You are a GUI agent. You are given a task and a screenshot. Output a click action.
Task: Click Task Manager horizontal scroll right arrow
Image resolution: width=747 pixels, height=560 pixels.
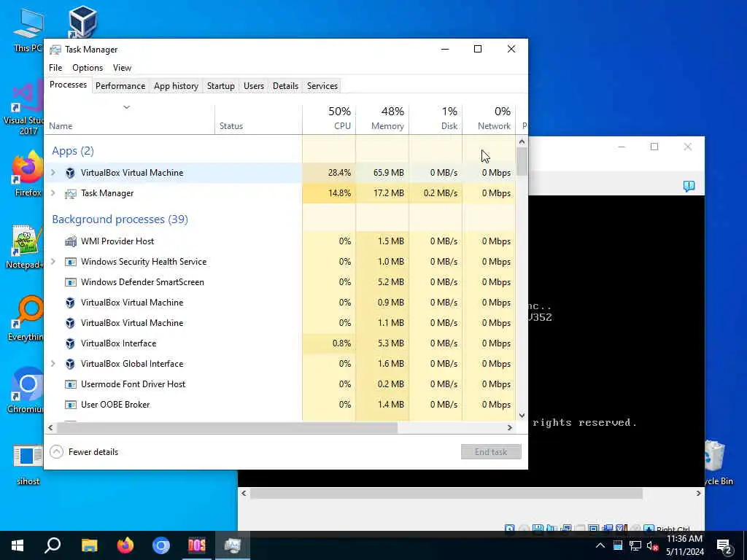tap(509, 427)
